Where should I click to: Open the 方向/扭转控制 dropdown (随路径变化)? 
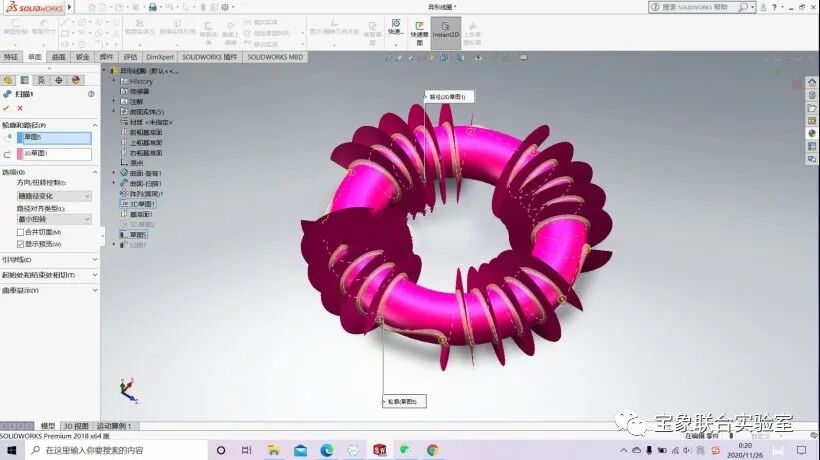54,196
